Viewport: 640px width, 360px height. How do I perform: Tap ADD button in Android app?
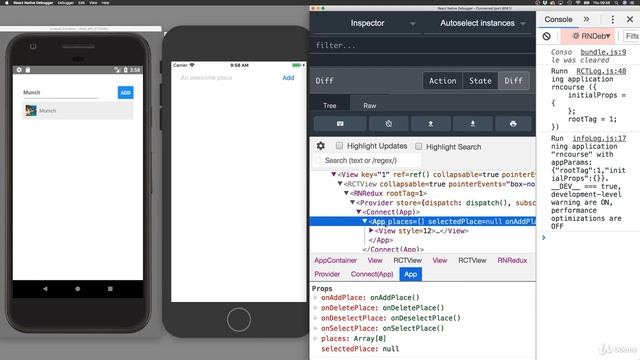125,93
